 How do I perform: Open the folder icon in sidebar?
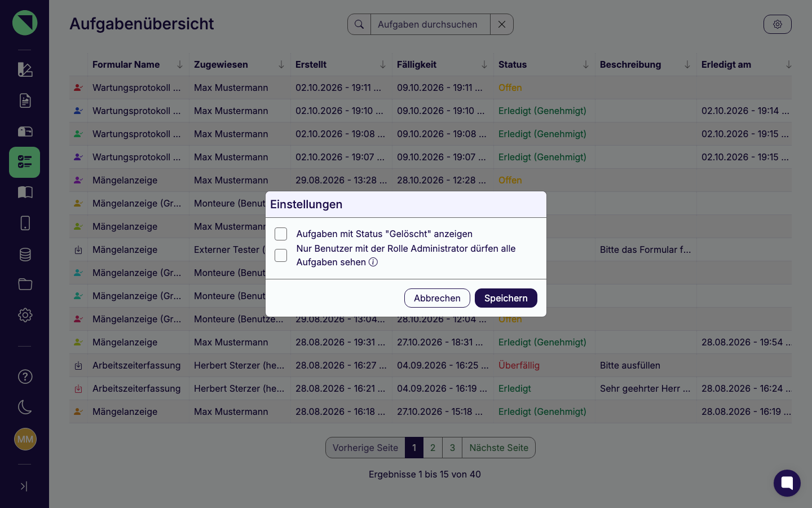click(x=25, y=284)
